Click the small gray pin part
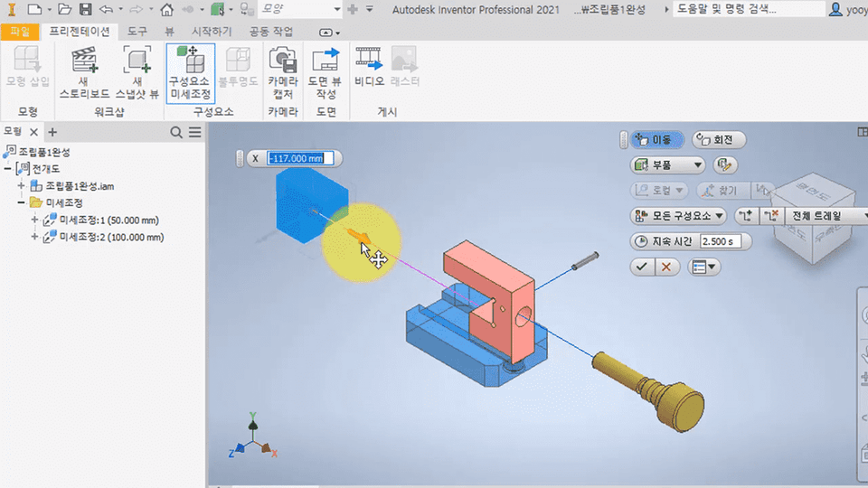868x488 pixels. tap(585, 261)
